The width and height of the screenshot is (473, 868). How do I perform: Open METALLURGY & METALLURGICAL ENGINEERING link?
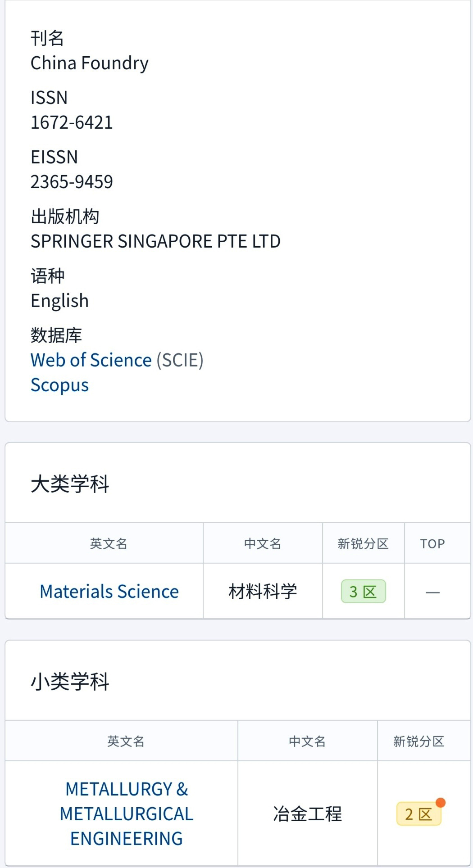point(127,814)
